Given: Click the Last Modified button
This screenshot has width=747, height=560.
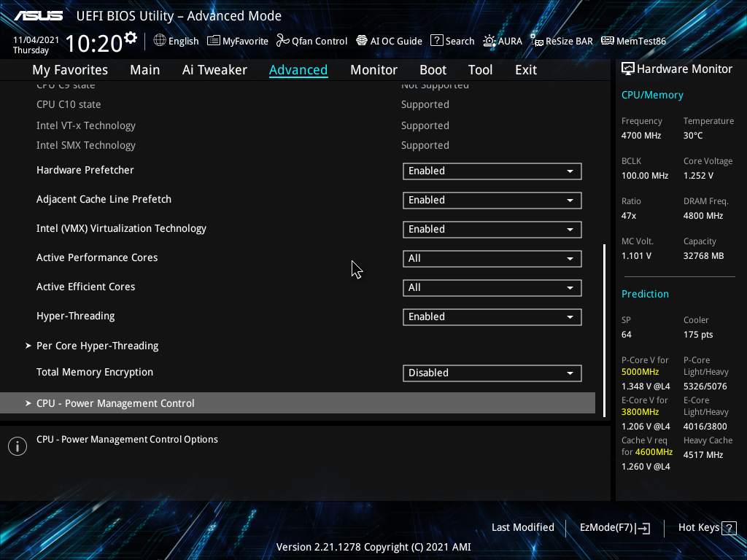Looking at the screenshot, I should pyautogui.click(x=522, y=527).
